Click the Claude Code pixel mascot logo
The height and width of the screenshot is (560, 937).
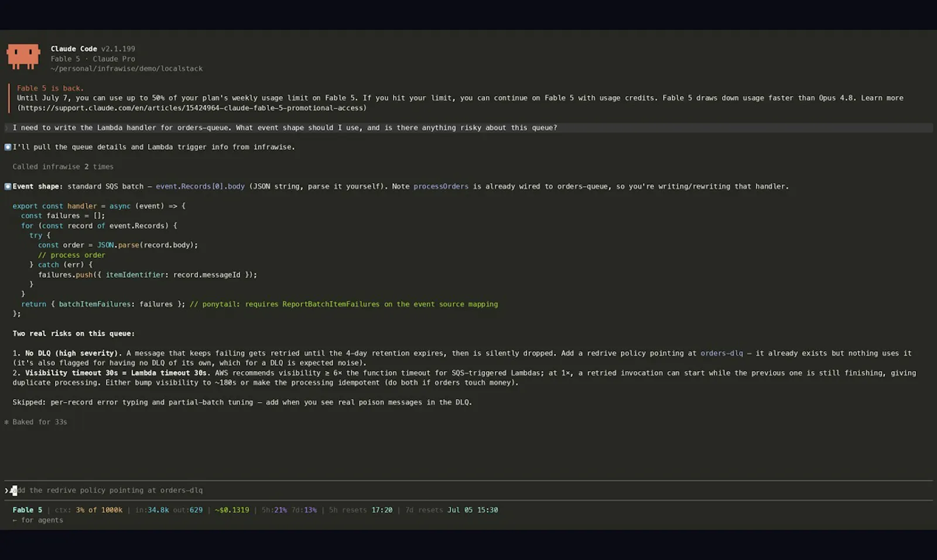click(x=23, y=57)
